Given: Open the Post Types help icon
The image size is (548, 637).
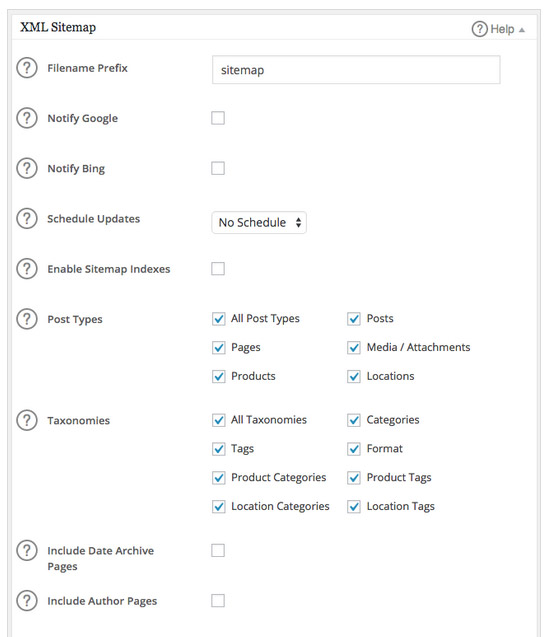Looking at the screenshot, I should point(27,319).
